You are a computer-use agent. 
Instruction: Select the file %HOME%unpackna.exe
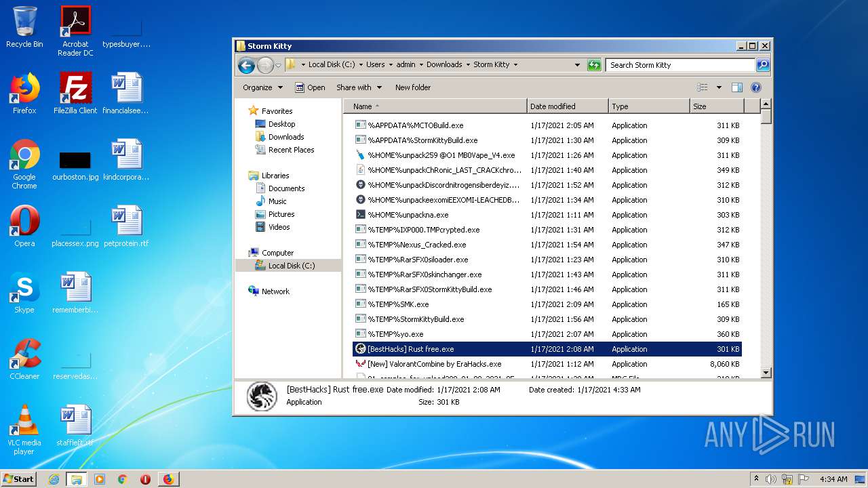547,215
